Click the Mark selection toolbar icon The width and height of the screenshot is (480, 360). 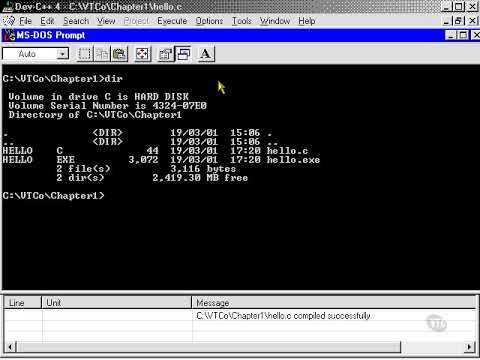point(85,54)
